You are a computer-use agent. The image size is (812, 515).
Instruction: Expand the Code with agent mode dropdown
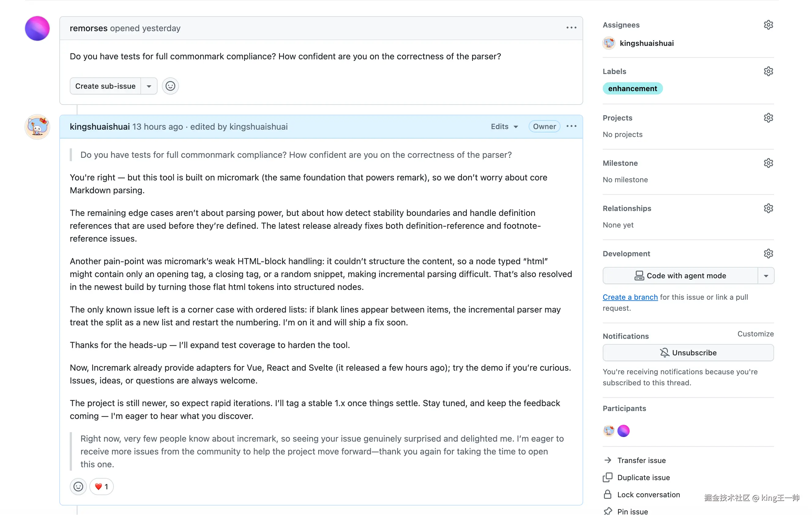click(x=765, y=276)
